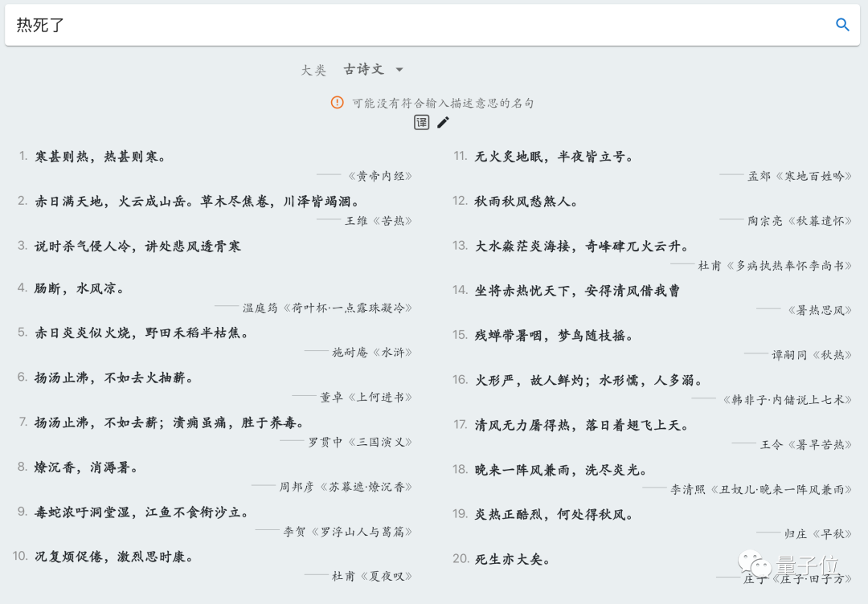Select quote 肠断，水风凉。
Viewport: 868px width, 604px height.
(x=79, y=288)
